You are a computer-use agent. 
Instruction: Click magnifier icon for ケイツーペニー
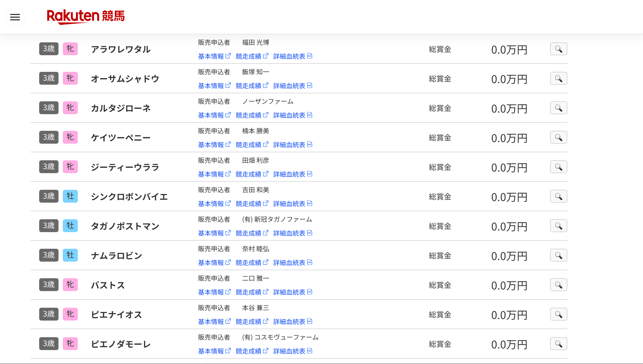point(558,138)
